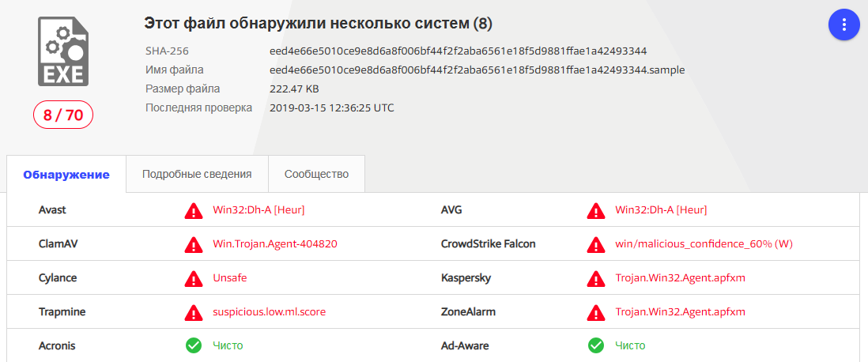Click the Ad-Aware green clean checkmark
868x362 pixels.
click(x=596, y=345)
